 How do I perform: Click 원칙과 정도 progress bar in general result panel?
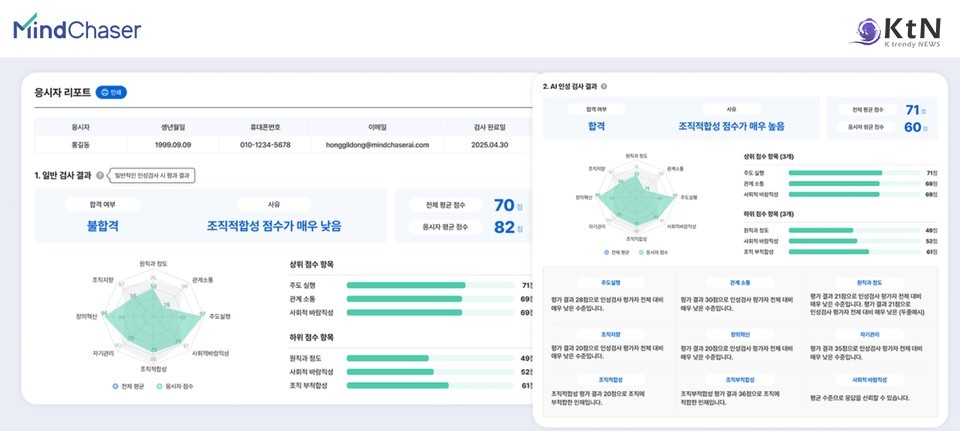tap(430, 358)
